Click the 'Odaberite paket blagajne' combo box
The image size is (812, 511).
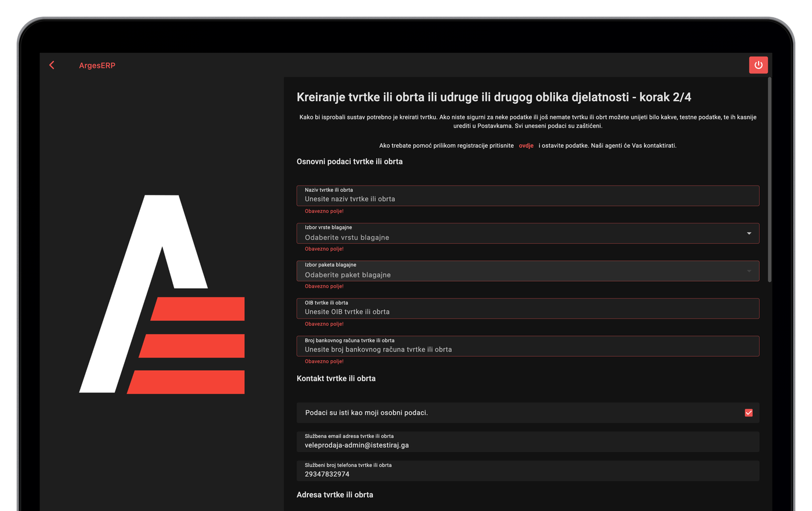528,271
